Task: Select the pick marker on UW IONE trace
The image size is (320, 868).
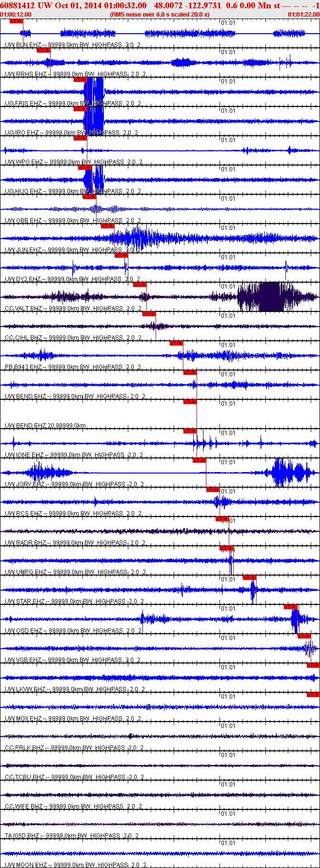Action: coord(190,431)
